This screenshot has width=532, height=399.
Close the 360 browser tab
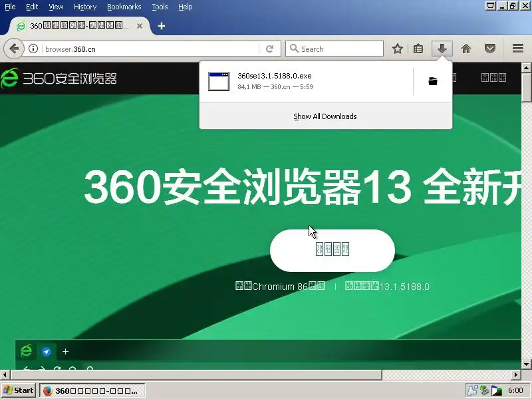tap(140, 26)
